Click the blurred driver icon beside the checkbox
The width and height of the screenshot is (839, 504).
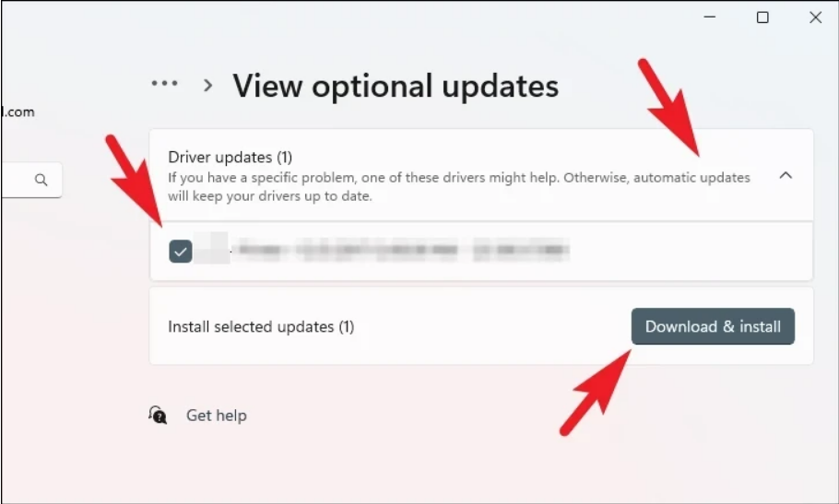click(212, 249)
